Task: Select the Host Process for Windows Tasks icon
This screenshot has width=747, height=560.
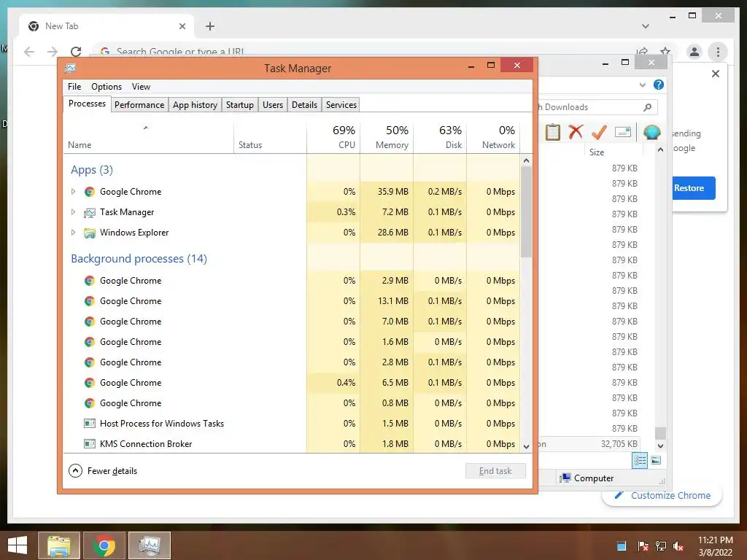Action: [89, 424]
